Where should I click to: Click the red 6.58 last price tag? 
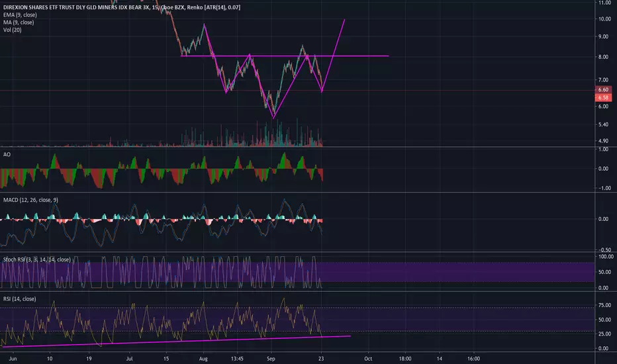tap(603, 97)
